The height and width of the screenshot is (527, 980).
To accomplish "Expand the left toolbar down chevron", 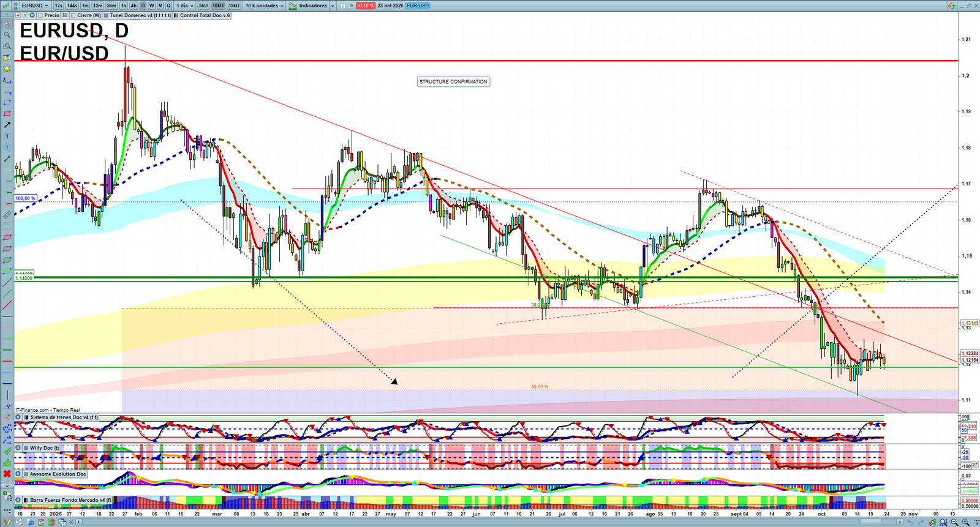I will (x=7, y=487).
